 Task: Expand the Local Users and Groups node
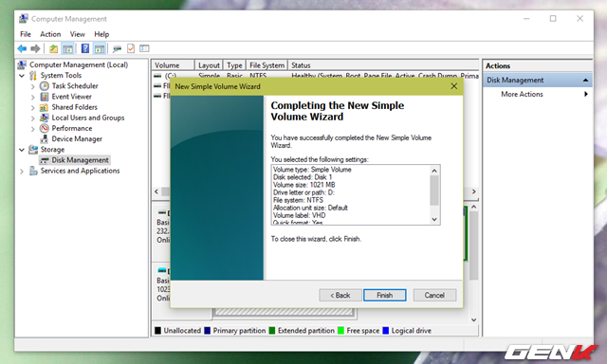pos(33,118)
